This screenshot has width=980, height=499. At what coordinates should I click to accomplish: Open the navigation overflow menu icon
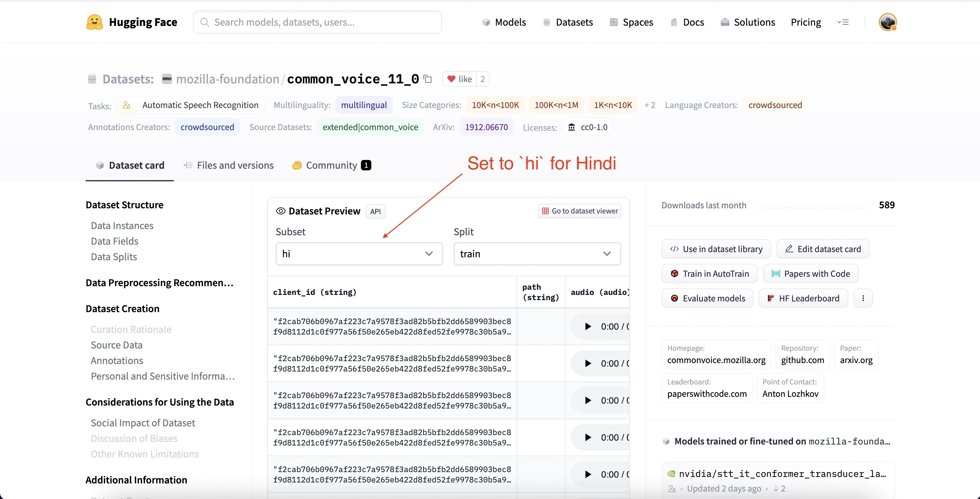(843, 22)
